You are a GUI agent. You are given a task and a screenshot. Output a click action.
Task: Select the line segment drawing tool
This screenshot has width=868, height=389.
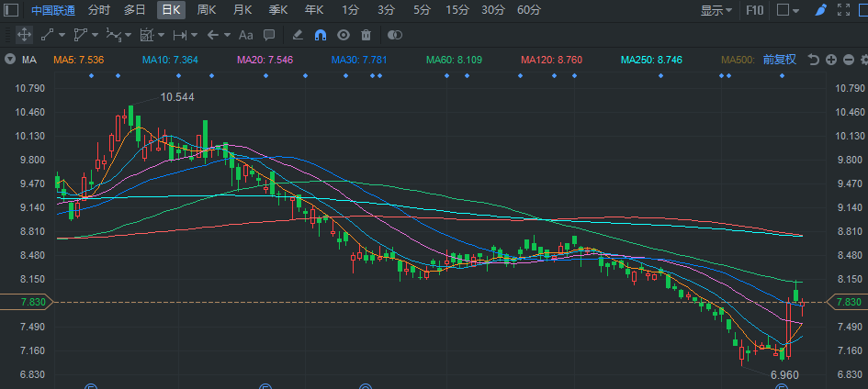47,35
